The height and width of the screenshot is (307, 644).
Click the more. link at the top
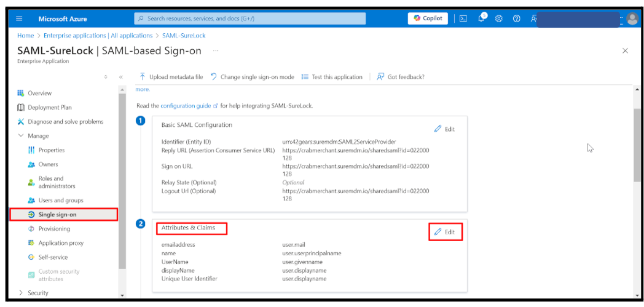point(143,89)
